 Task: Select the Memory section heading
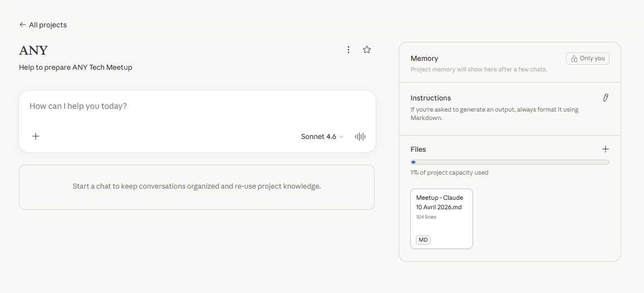(x=424, y=58)
